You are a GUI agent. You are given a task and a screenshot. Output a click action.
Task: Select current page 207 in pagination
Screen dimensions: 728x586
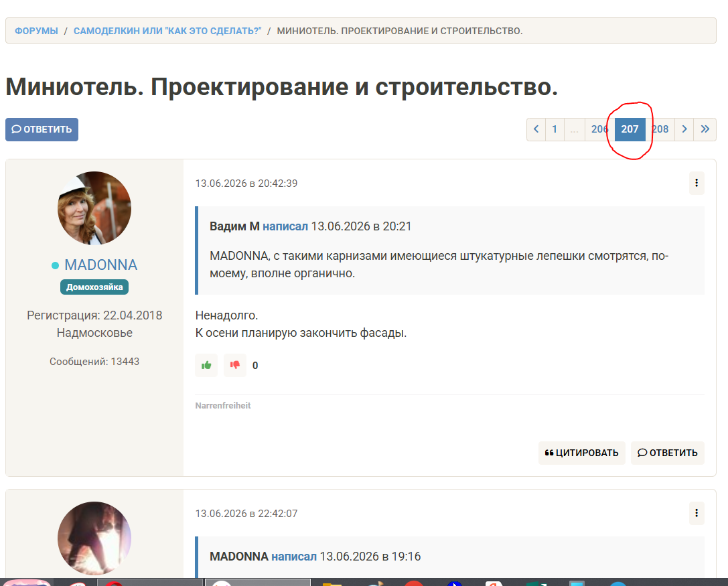point(630,129)
